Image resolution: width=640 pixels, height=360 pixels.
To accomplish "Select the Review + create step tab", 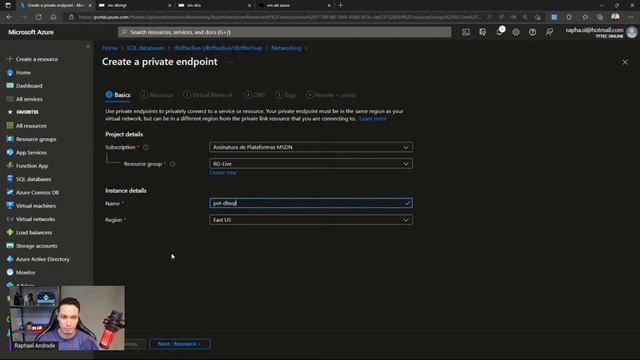I will pyautogui.click(x=331, y=95).
